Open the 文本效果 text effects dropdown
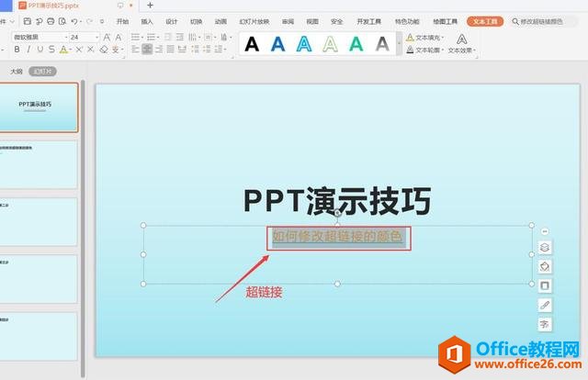 (461, 44)
